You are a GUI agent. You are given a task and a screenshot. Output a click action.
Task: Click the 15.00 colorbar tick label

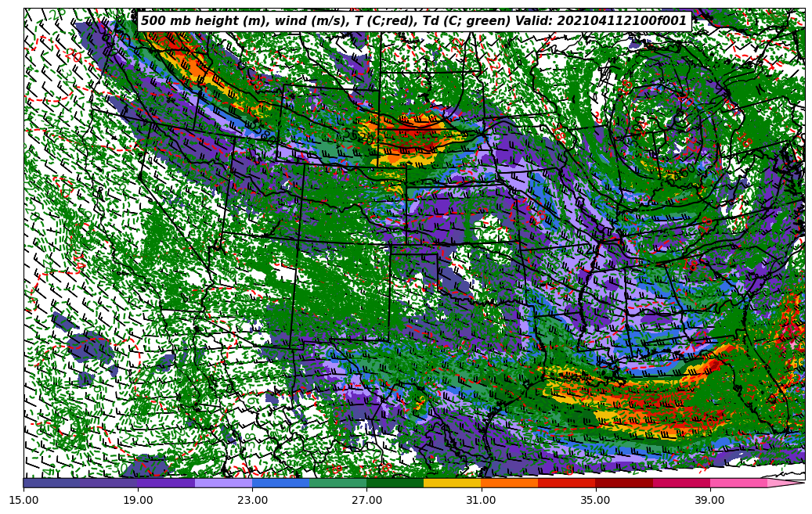(x=23, y=500)
